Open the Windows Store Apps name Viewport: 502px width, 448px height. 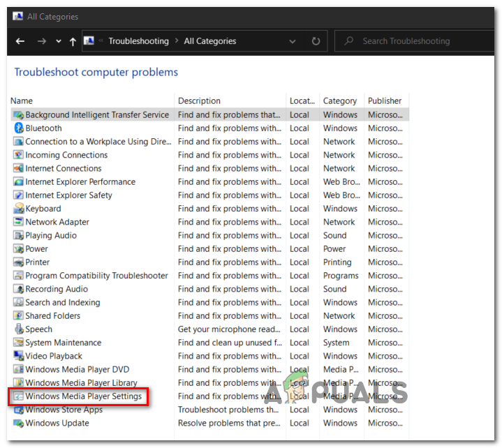pyautogui.click(x=64, y=410)
